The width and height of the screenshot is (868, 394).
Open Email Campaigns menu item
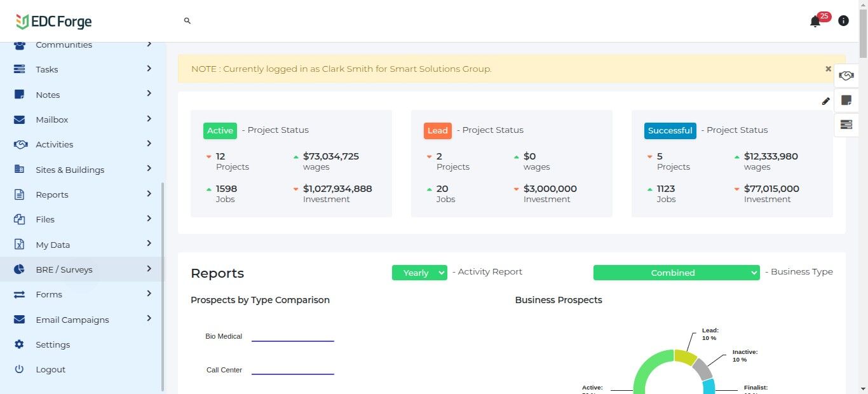pyautogui.click(x=72, y=320)
